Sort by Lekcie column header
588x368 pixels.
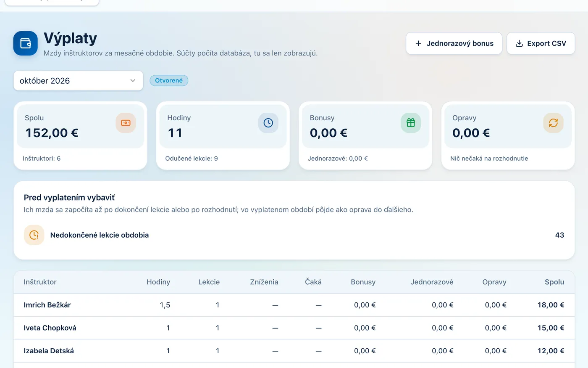(x=209, y=282)
